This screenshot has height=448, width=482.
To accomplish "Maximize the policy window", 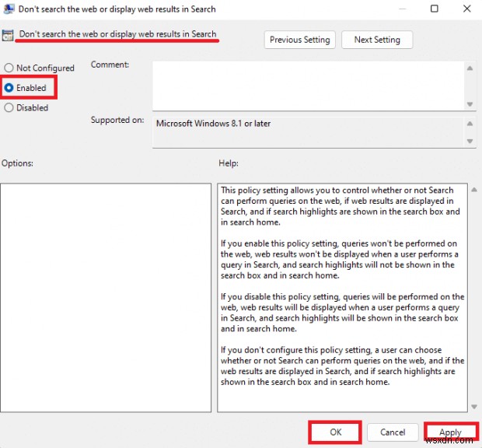I will click(x=435, y=9).
